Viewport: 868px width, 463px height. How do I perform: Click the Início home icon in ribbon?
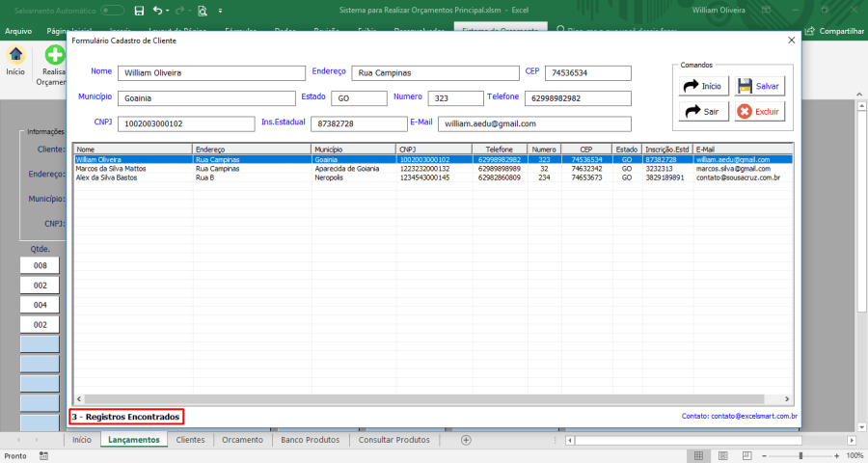point(15,54)
